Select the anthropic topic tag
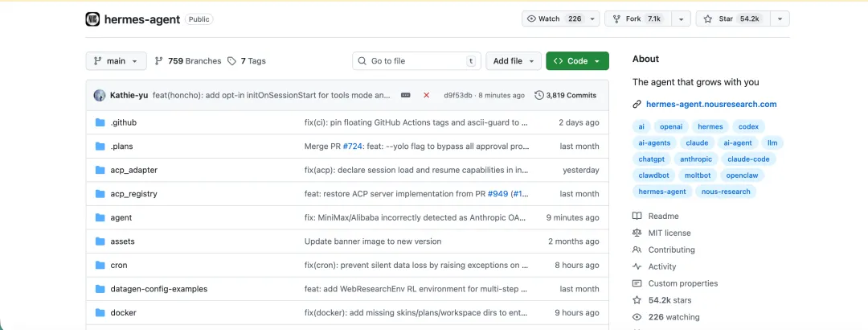This screenshot has height=330, width=868. click(696, 159)
